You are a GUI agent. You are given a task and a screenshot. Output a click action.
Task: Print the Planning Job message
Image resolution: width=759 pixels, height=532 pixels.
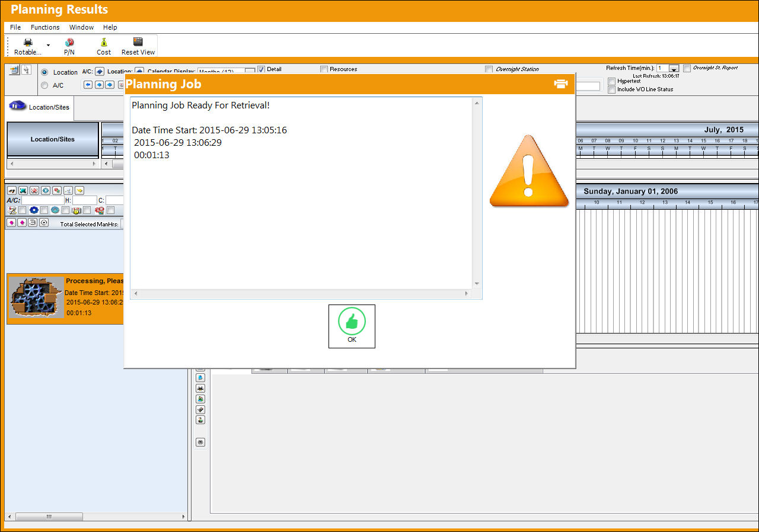point(560,84)
